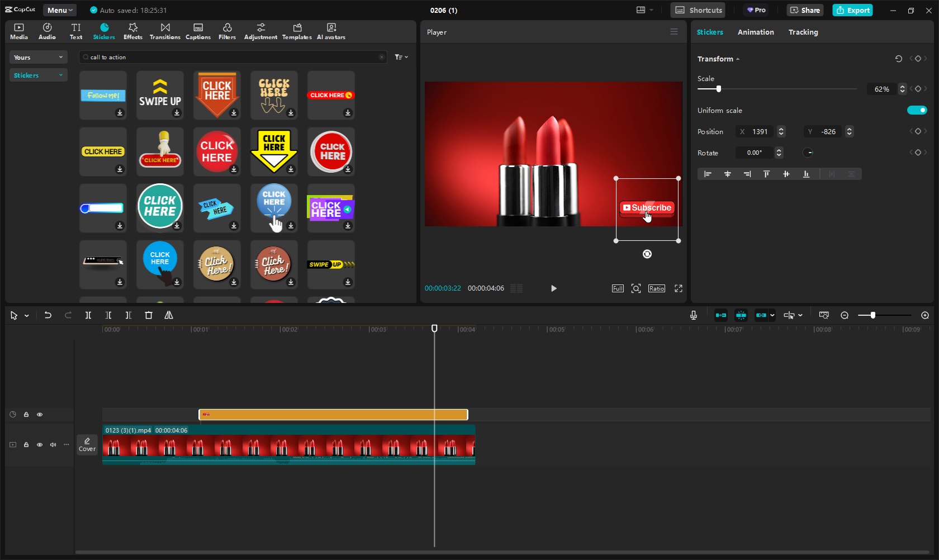Click the microphone record voiceover icon
Viewport: 939px width, 560px height.
[693, 315]
